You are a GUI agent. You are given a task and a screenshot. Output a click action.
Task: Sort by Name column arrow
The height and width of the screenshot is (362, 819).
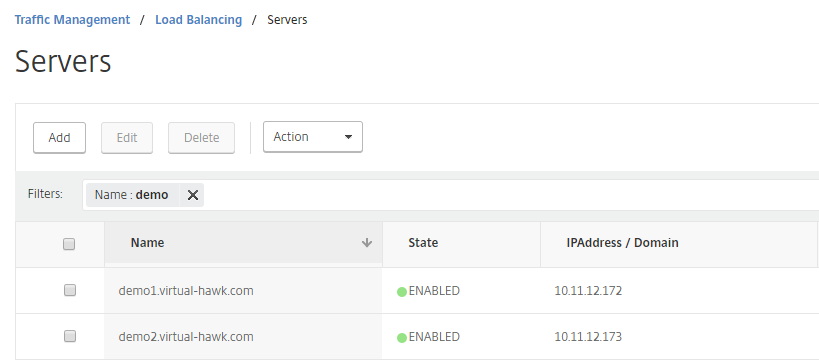(367, 242)
